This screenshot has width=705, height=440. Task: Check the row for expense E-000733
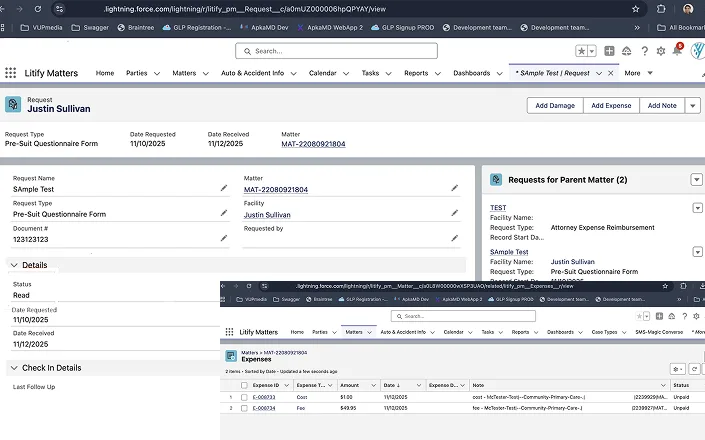[x=244, y=397]
